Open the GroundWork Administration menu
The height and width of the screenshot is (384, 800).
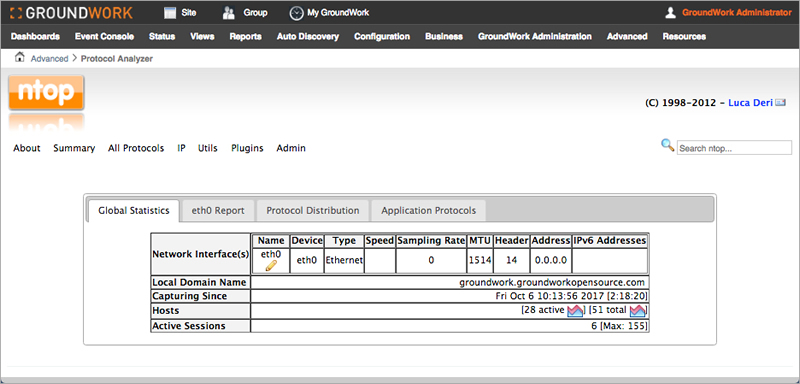point(535,37)
